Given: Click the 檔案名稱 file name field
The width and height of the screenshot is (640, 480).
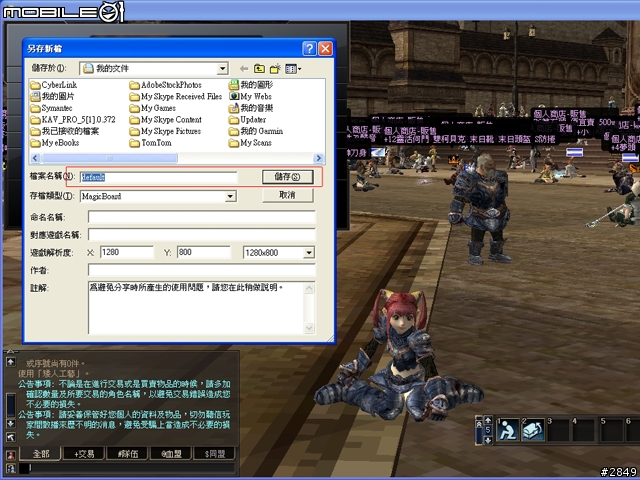Looking at the screenshot, I should 158,177.
